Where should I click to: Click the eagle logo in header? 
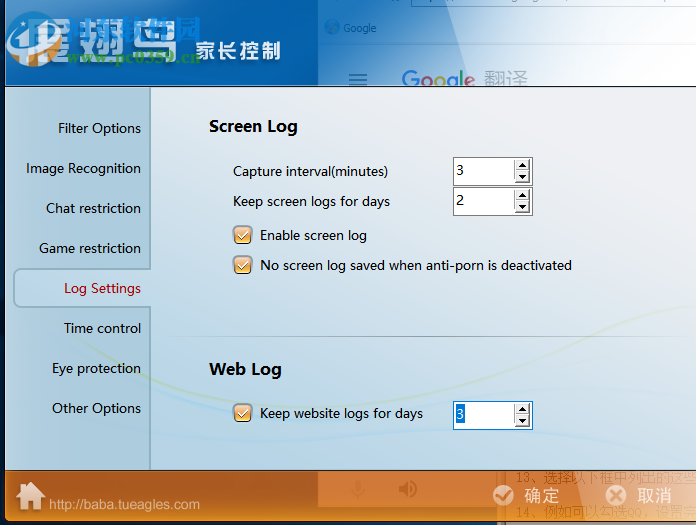[x=33, y=40]
